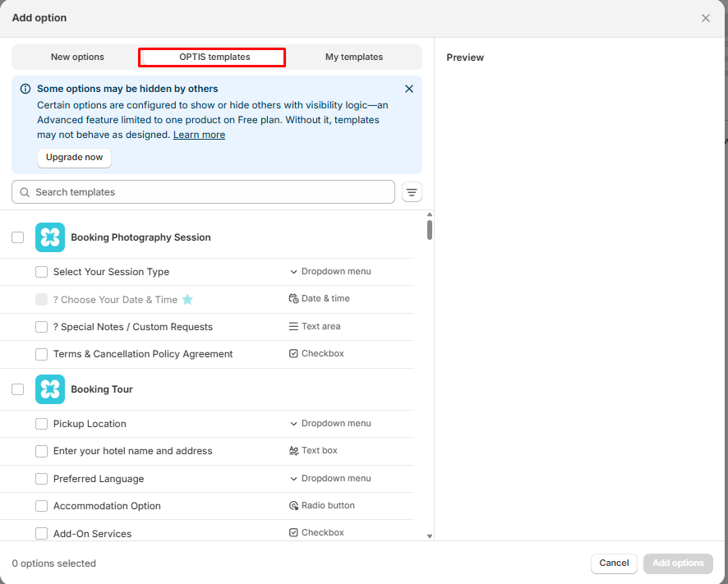Click Terms & Cancellation Policy Agreement label
Screen dimensions: 728x584
[x=143, y=354]
